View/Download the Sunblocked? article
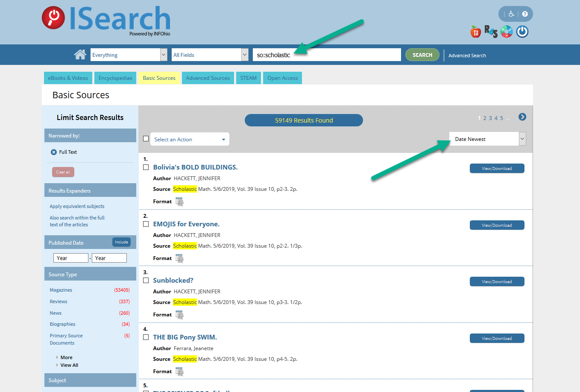 click(497, 281)
